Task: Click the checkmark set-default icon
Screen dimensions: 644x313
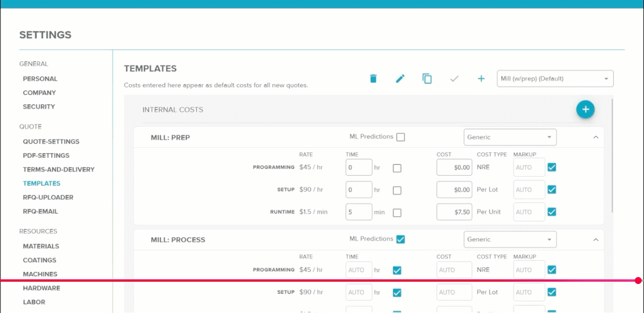Action: point(454,78)
